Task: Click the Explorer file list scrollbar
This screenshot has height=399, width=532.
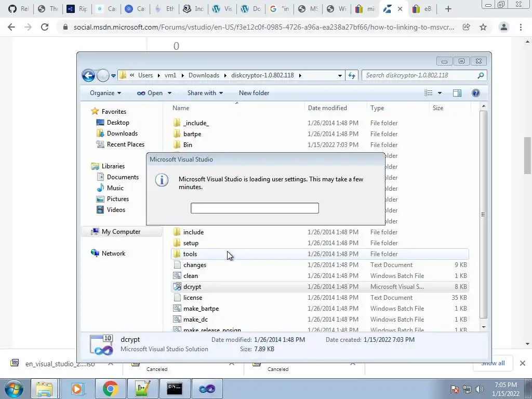Action: coord(484,215)
